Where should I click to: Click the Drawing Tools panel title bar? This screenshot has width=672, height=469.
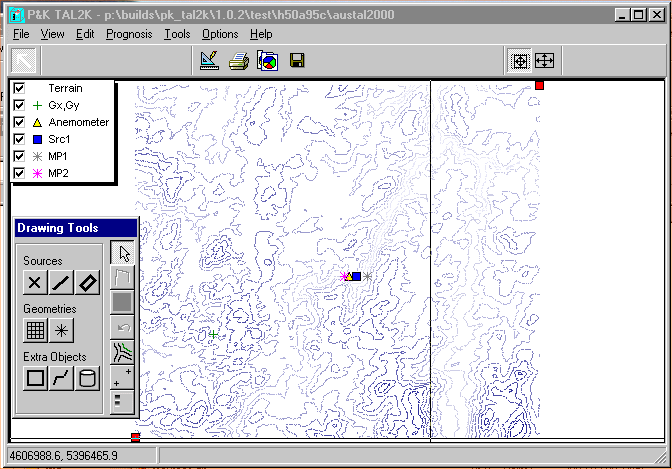[76, 228]
